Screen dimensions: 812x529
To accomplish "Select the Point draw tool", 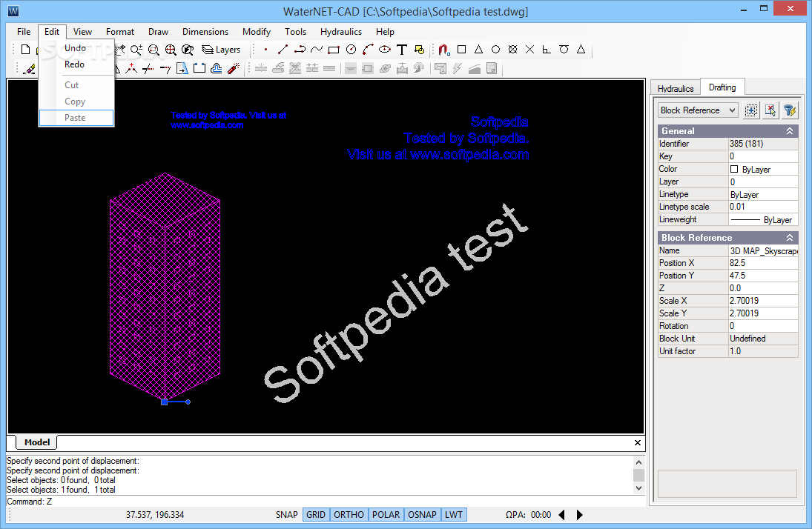I will point(265,50).
